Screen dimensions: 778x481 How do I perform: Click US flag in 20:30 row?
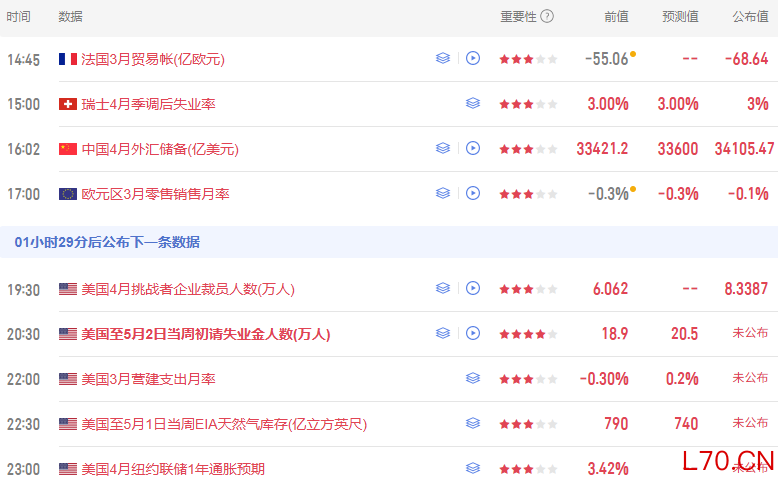click(67, 334)
